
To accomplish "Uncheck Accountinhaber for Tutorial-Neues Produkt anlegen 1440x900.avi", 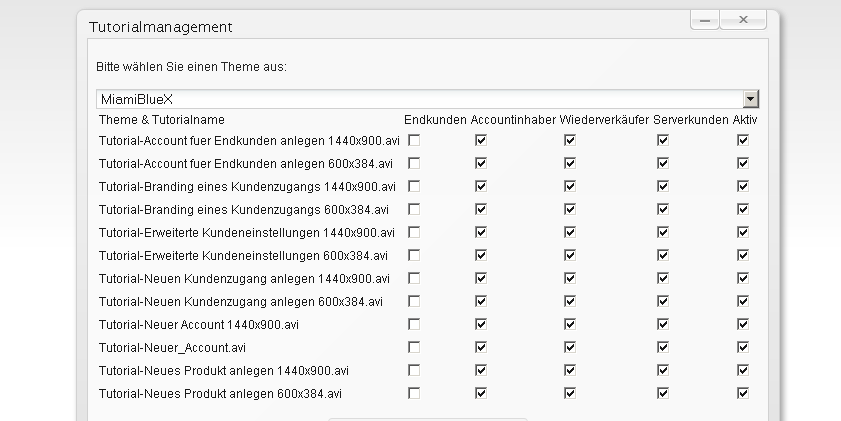I will [481, 370].
